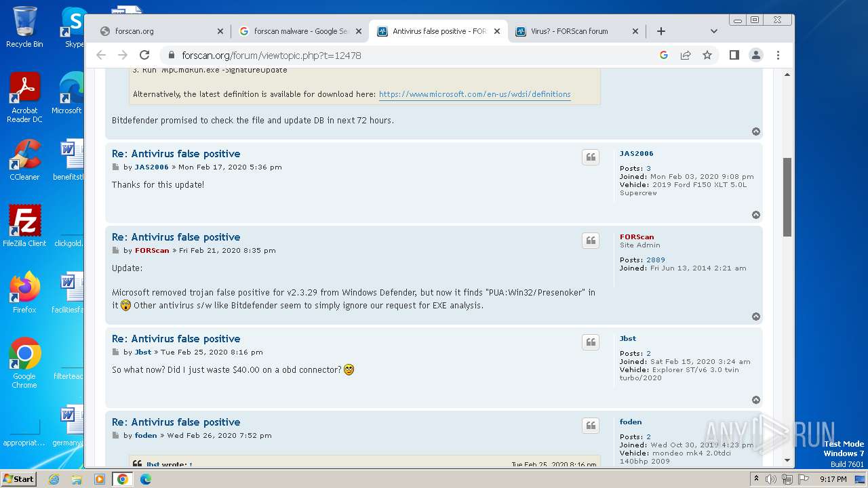868x488 pixels.
Task: Click the page's vertical scrollbar thumb
Action: pos(787,197)
